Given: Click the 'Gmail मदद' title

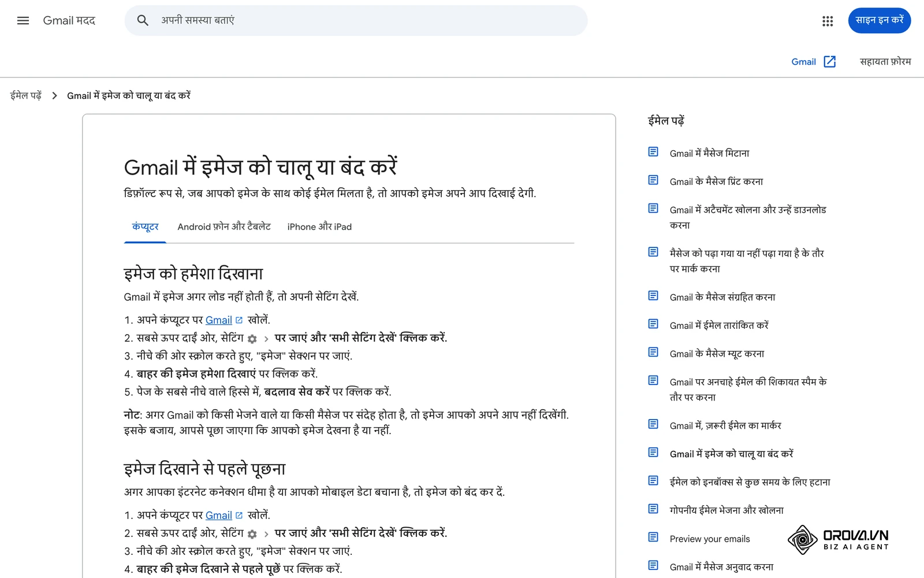Looking at the screenshot, I should coord(69,21).
